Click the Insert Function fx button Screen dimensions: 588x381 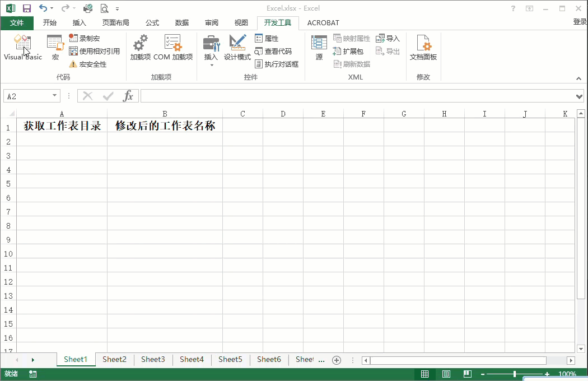tap(128, 96)
